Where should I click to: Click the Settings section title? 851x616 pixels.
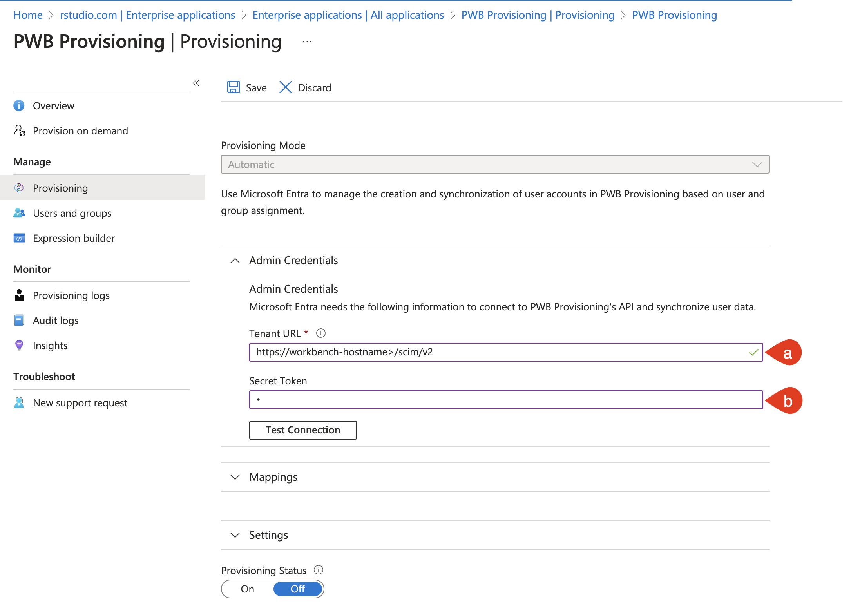(268, 535)
